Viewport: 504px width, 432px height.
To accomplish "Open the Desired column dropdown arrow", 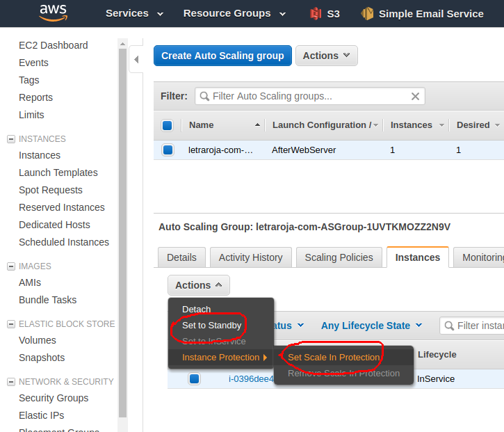I will (497, 125).
